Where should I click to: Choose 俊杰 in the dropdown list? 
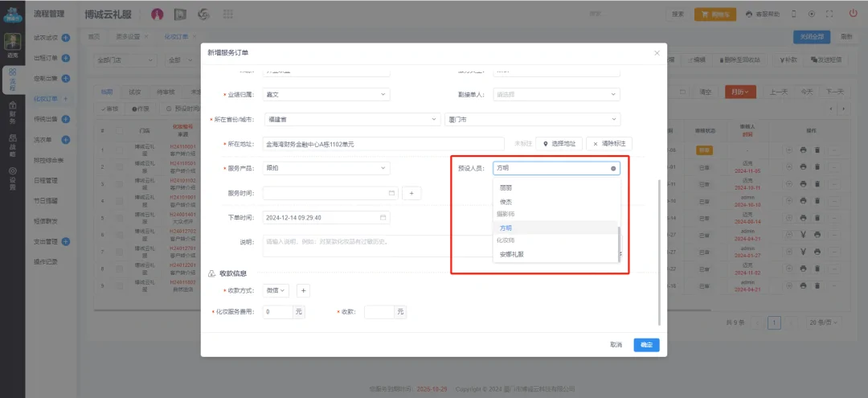tap(506, 201)
